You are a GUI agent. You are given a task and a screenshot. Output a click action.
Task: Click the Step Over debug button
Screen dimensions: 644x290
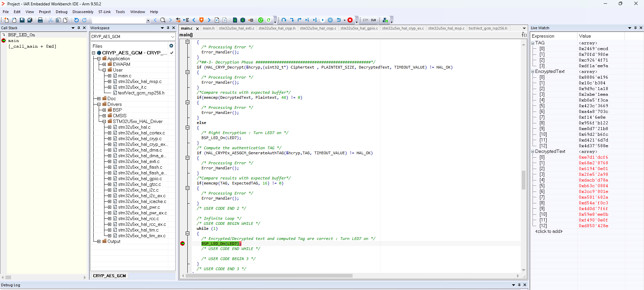pos(284,20)
